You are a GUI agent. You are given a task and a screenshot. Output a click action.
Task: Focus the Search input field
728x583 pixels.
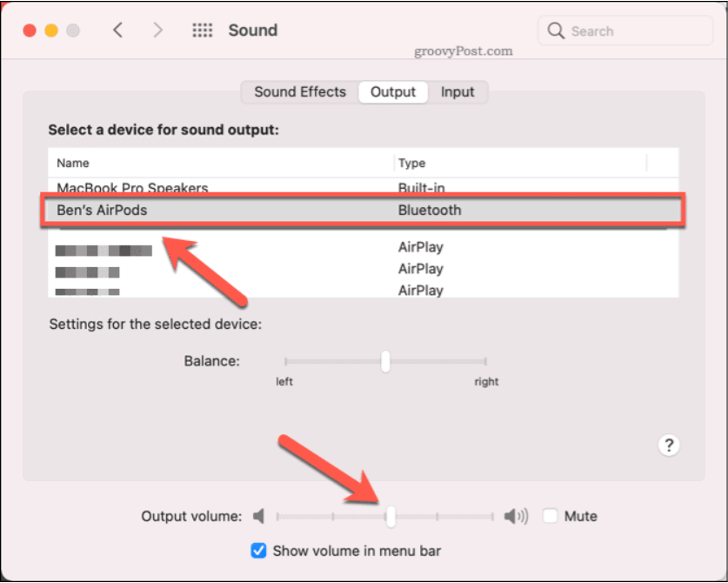point(625,31)
